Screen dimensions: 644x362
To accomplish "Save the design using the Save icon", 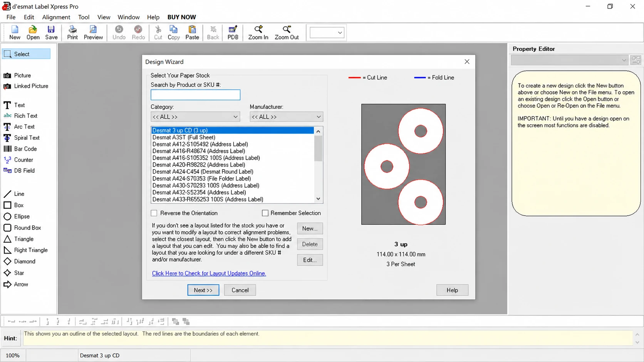I will tap(51, 33).
